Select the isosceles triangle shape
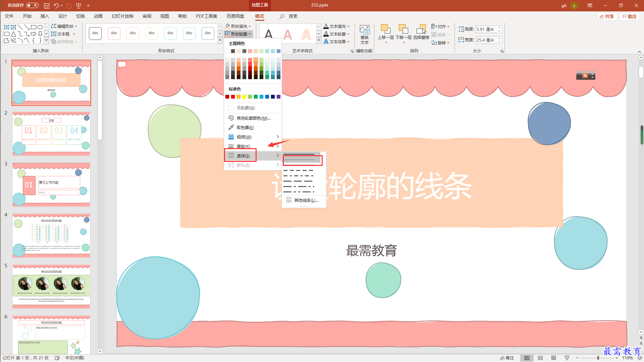Screen dimensions: 644x362 pyautogui.click(x=13, y=34)
